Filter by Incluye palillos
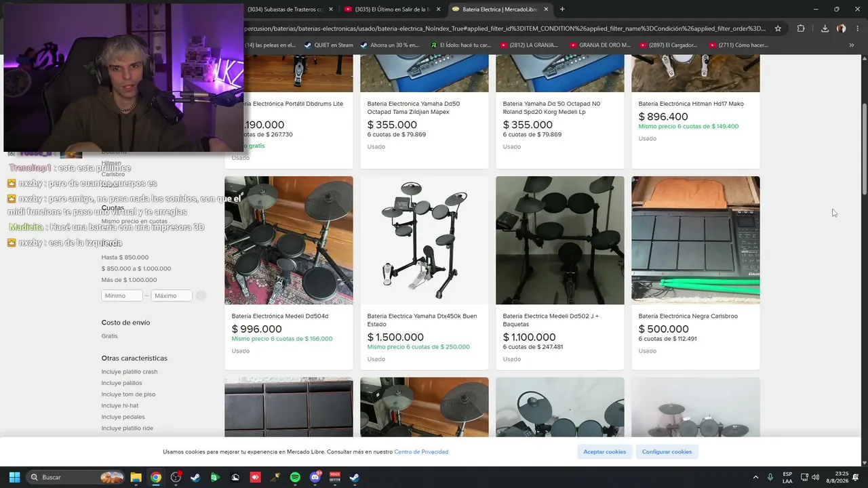 [x=122, y=383]
